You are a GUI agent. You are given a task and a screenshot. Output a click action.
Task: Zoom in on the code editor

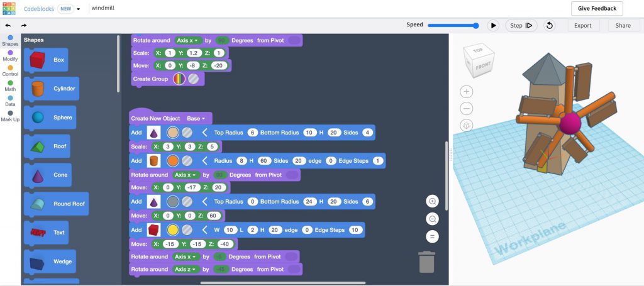pyautogui.click(x=432, y=201)
